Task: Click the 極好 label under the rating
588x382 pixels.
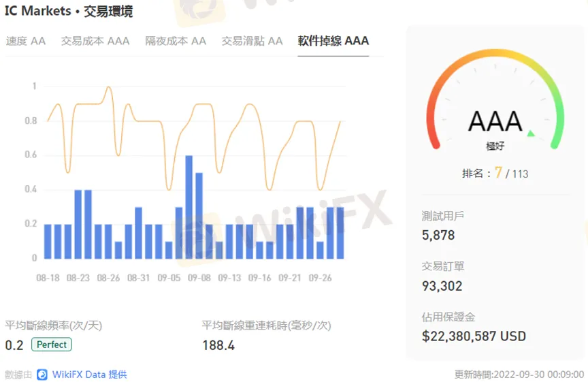Action: [x=495, y=146]
